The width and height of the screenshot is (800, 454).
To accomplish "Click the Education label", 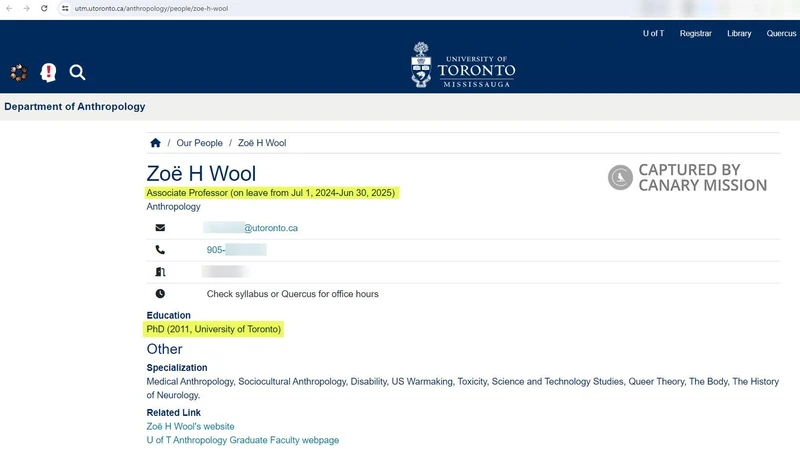I will coord(168,315).
